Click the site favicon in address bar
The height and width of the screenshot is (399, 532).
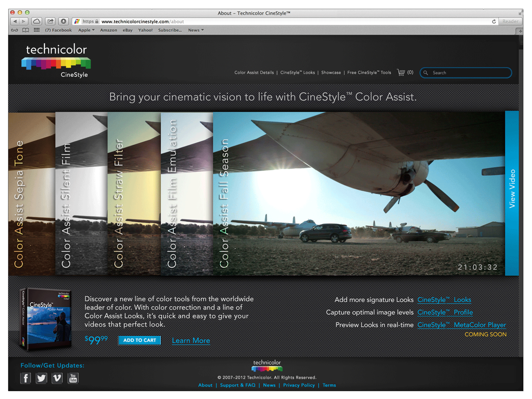[x=77, y=22]
